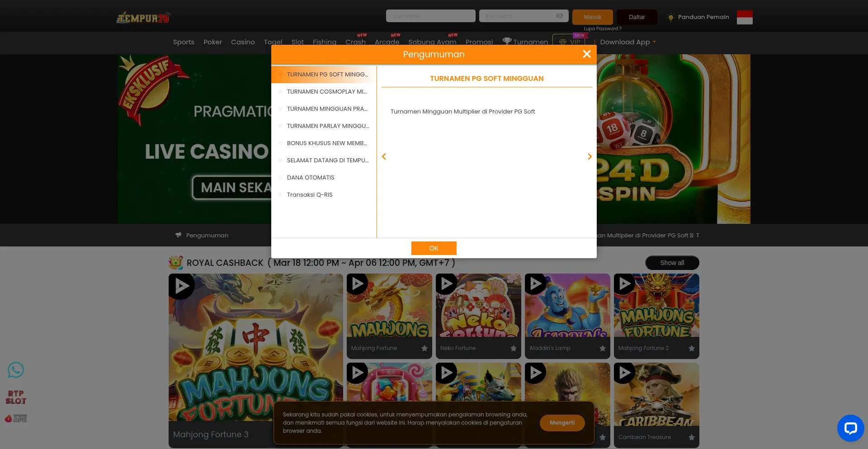
Task: Open the Promosi menu
Action: pyautogui.click(x=479, y=42)
